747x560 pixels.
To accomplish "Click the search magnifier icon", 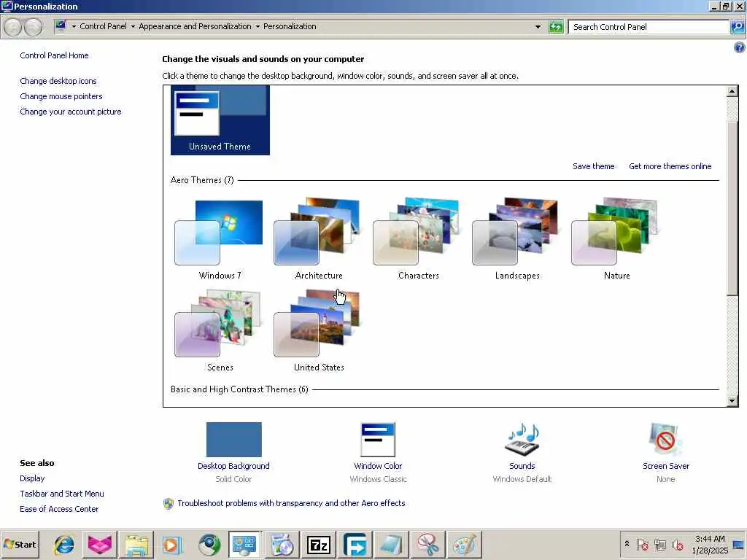I will pyautogui.click(x=737, y=27).
